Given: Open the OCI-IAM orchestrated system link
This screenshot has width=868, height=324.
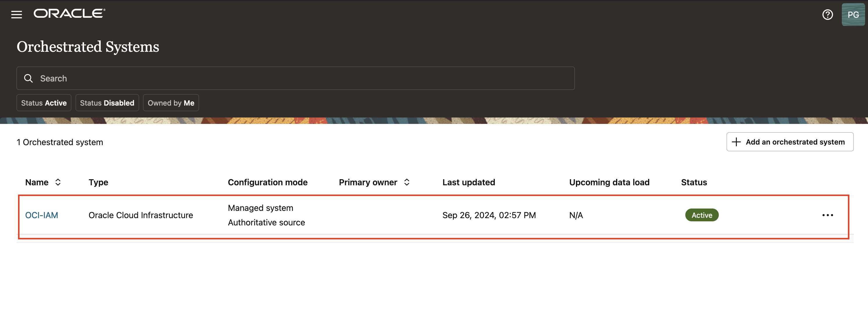Looking at the screenshot, I should [x=41, y=215].
